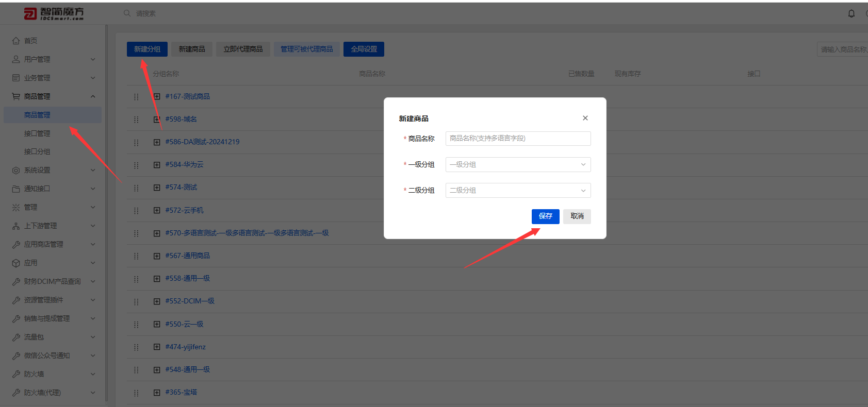Image resolution: width=868 pixels, height=407 pixels.
Task: Expand the #572-云手机 group
Action: coord(157,210)
